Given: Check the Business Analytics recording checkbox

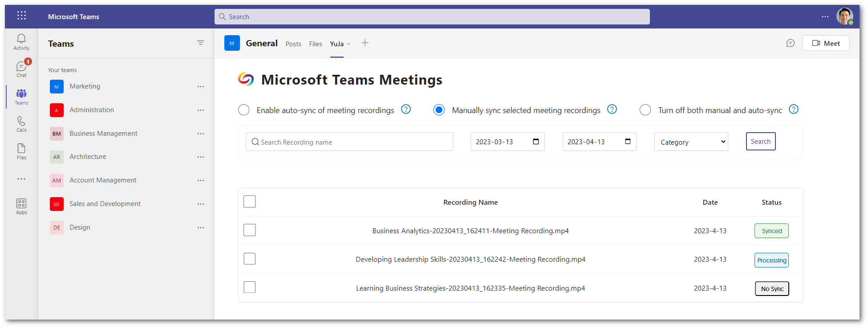Looking at the screenshot, I should pyautogui.click(x=250, y=230).
